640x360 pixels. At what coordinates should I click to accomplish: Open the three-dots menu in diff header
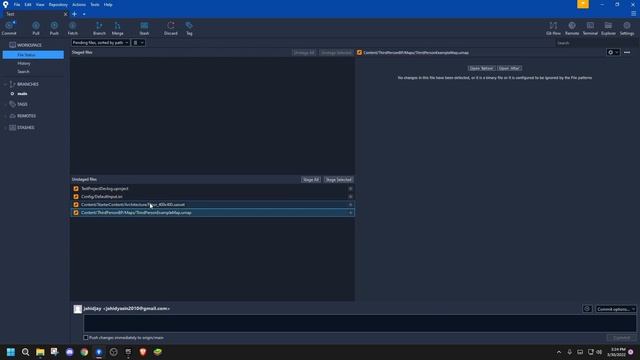[x=627, y=52]
